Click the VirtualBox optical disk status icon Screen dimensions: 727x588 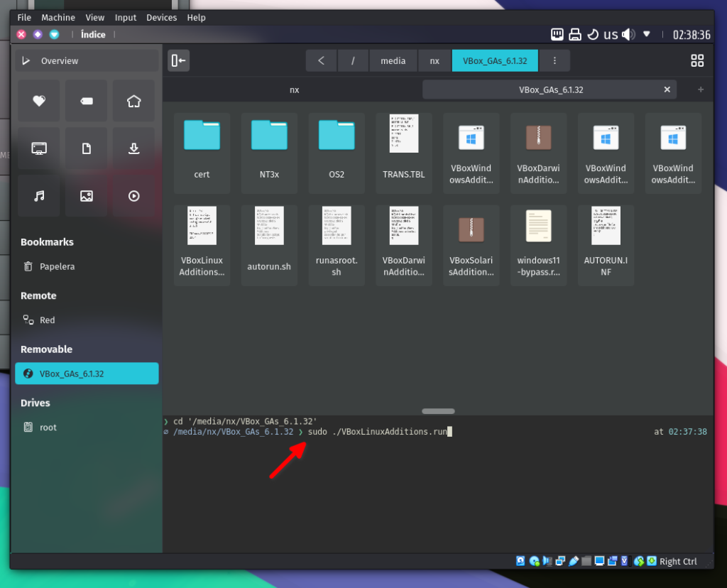pos(534,561)
